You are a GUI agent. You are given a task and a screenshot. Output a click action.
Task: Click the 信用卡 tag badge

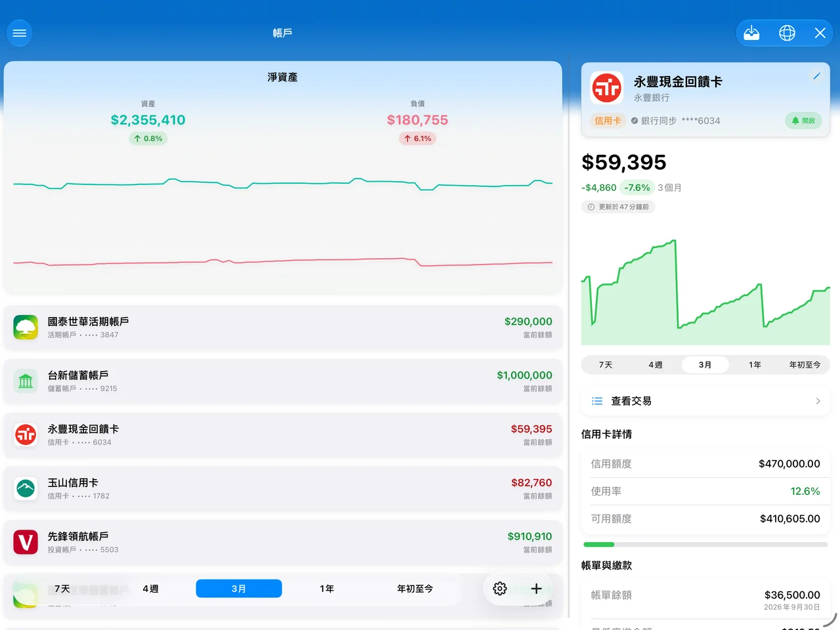(608, 121)
